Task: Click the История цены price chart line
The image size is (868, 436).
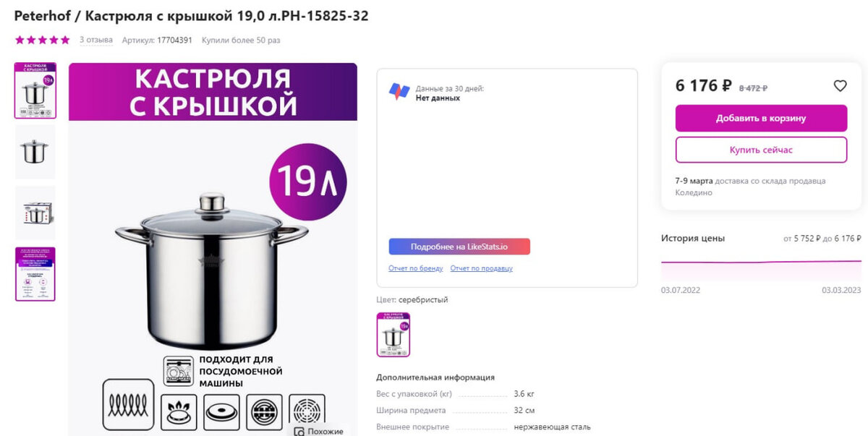Action: tap(761, 262)
